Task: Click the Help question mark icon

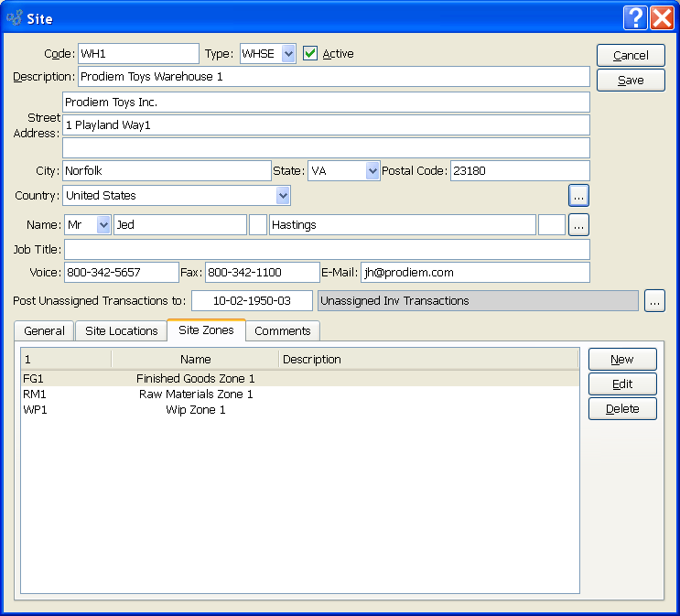Action: click(636, 17)
